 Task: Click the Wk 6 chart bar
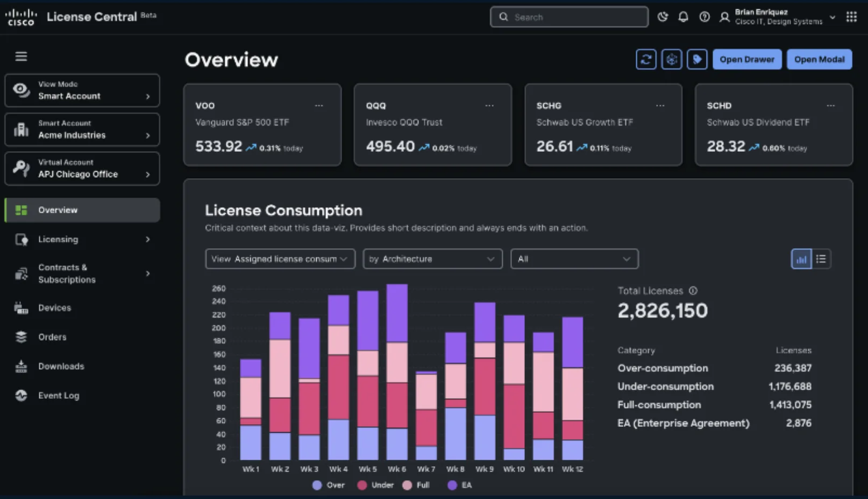[x=397, y=372]
